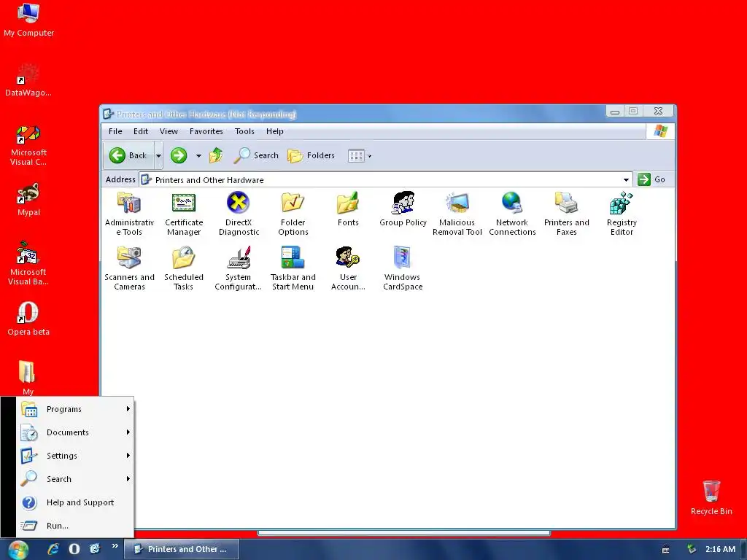The image size is (747, 560).
Task: Expand Programs submenu in Start menu
Action: coord(75,409)
